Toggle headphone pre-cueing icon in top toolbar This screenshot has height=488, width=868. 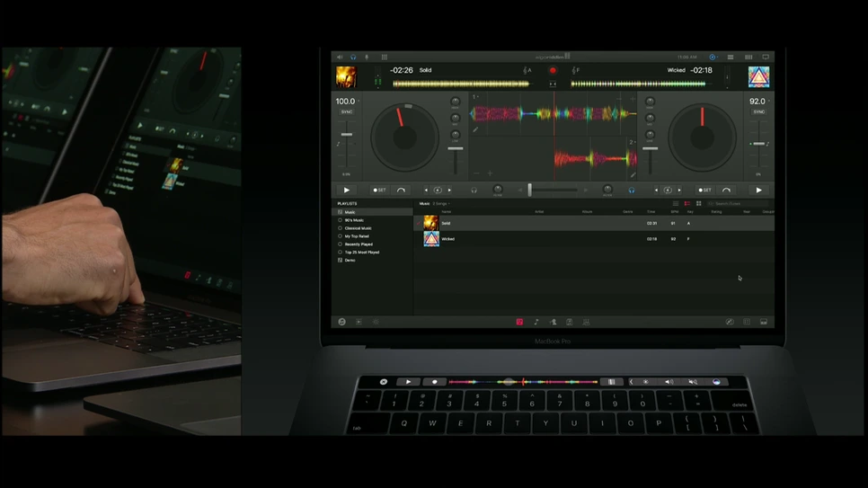(x=353, y=57)
